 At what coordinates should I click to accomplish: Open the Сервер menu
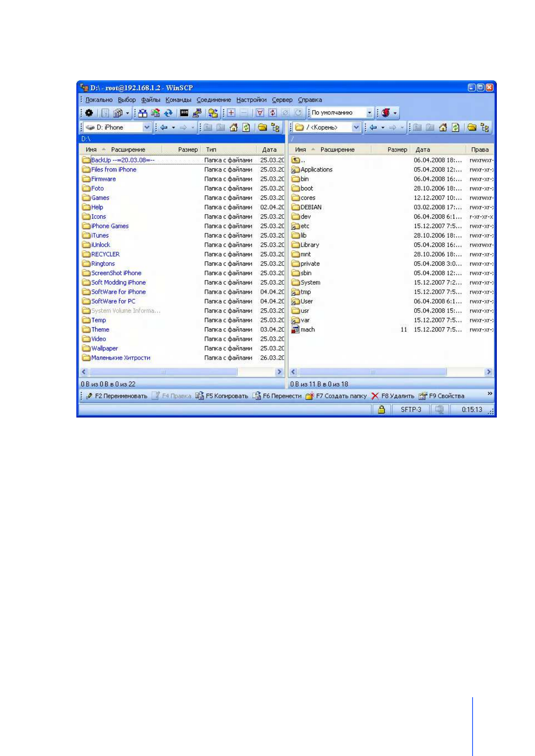click(282, 100)
